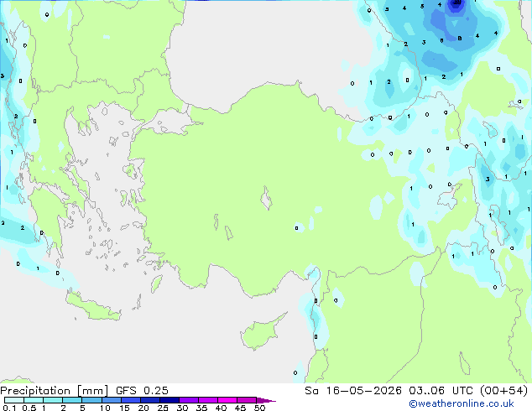
Task: Pick the 45–50 mm legend swatch
Action: pyautogui.click(x=247, y=400)
